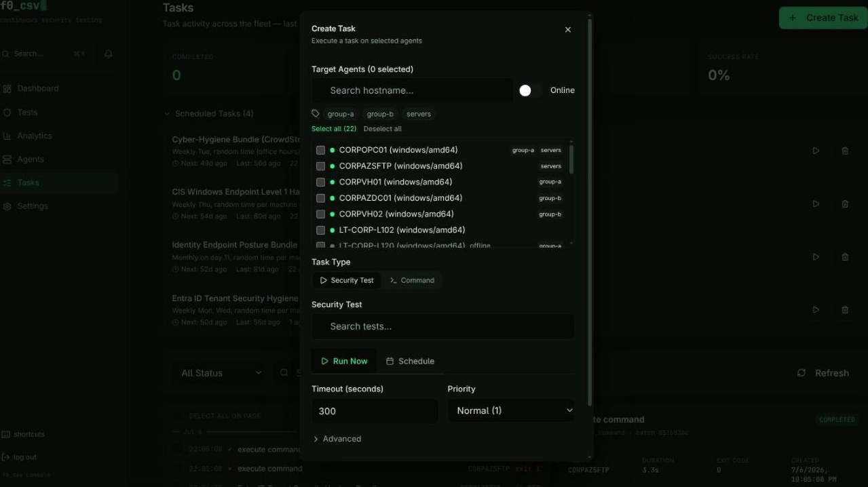Click the sidebar Search box
868x487 pixels.
pyautogui.click(x=46, y=54)
